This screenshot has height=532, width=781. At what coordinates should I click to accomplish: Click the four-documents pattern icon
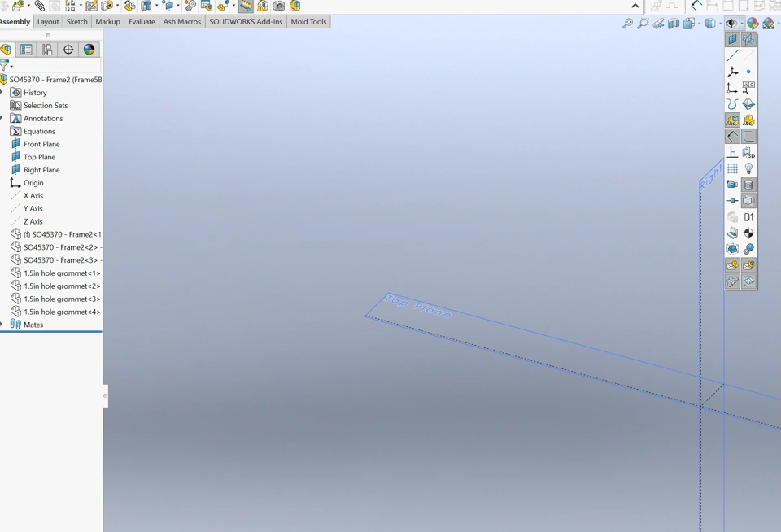click(x=71, y=6)
